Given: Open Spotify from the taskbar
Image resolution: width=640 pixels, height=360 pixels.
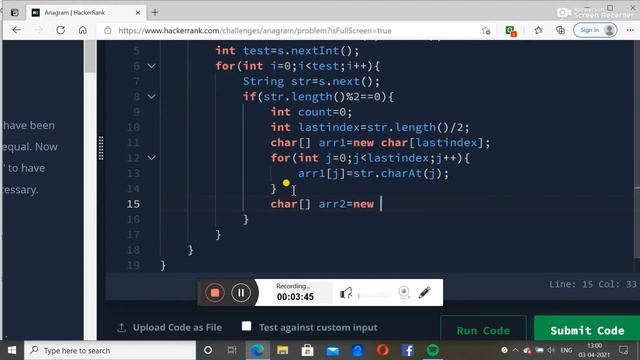Looking at the screenshot, I should coord(433,350).
